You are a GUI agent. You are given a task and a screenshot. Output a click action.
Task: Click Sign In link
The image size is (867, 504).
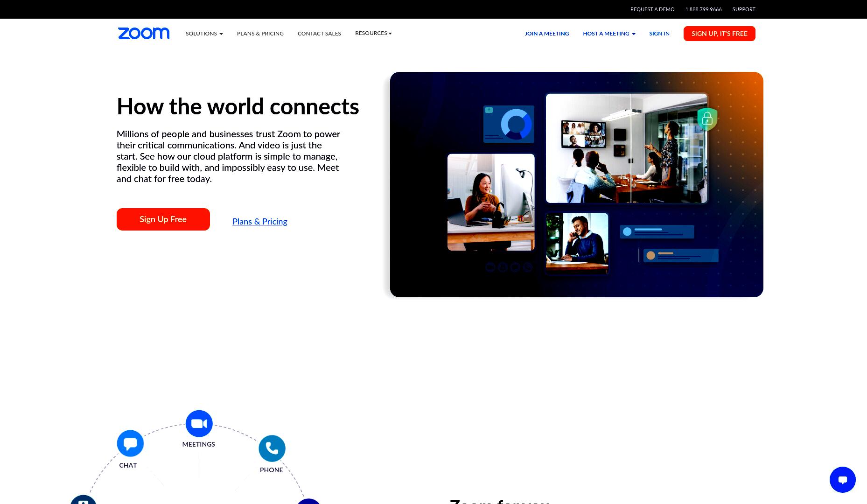click(x=659, y=34)
